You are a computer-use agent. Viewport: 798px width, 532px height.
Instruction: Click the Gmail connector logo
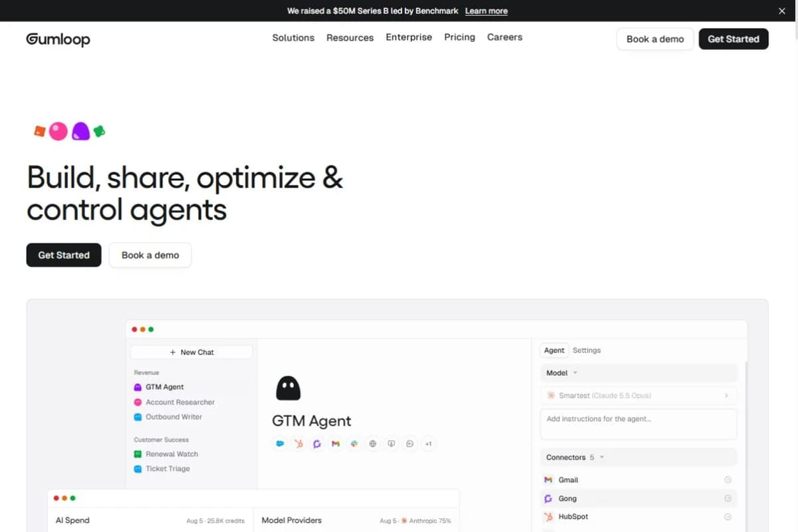pos(548,480)
